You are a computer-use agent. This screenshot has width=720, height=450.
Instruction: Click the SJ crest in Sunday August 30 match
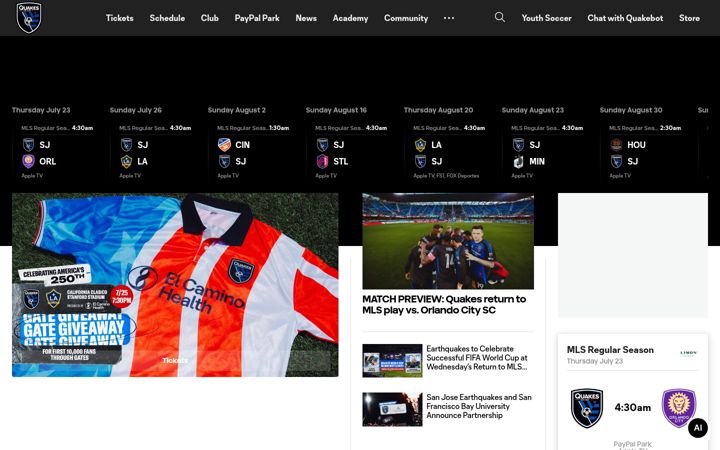click(616, 161)
